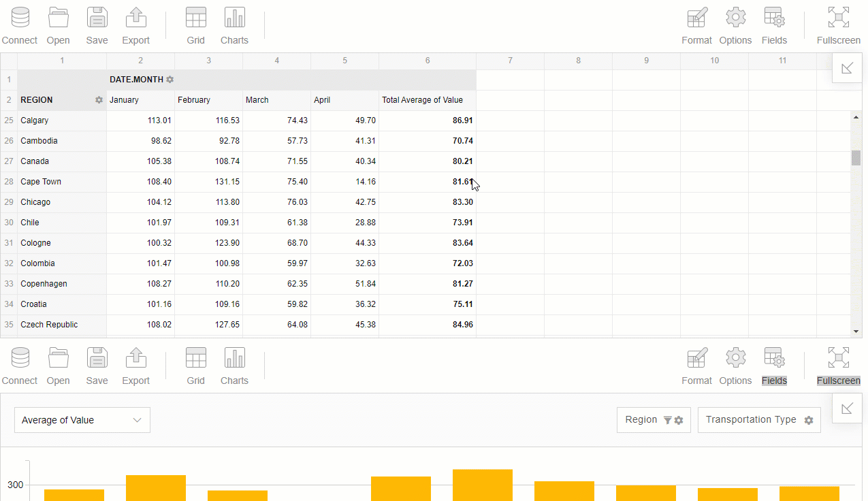Image resolution: width=868 pixels, height=501 pixels.
Task: Open Transportation Type settings gear
Action: 809,420
